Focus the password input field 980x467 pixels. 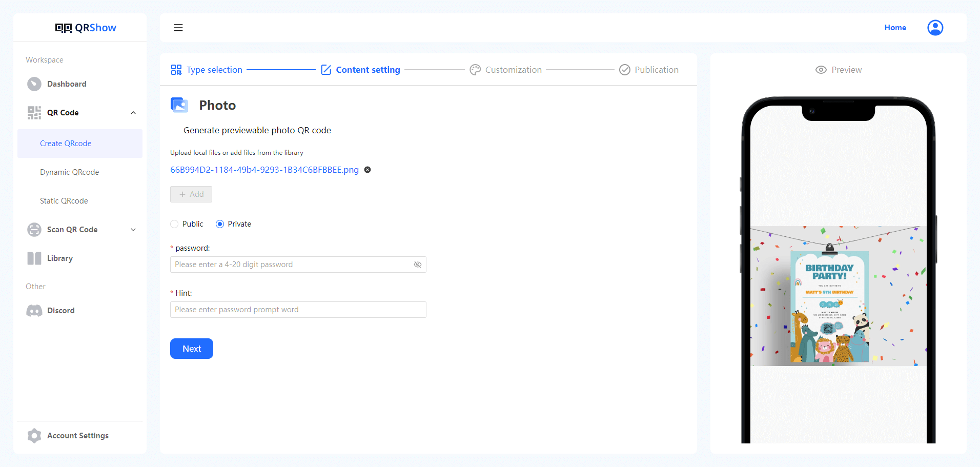point(292,265)
